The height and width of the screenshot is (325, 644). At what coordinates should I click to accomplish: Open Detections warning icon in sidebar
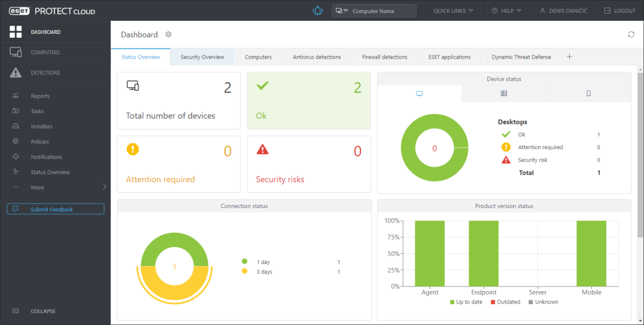pyautogui.click(x=16, y=73)
